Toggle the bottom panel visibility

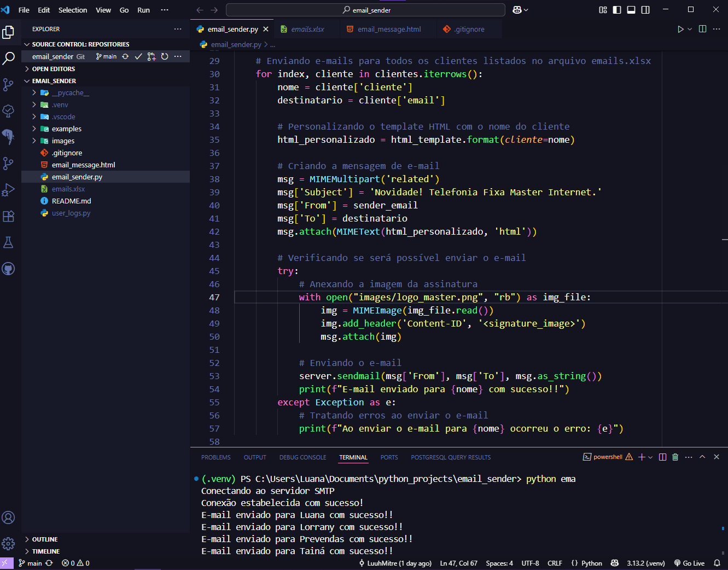tap(631, 10)
